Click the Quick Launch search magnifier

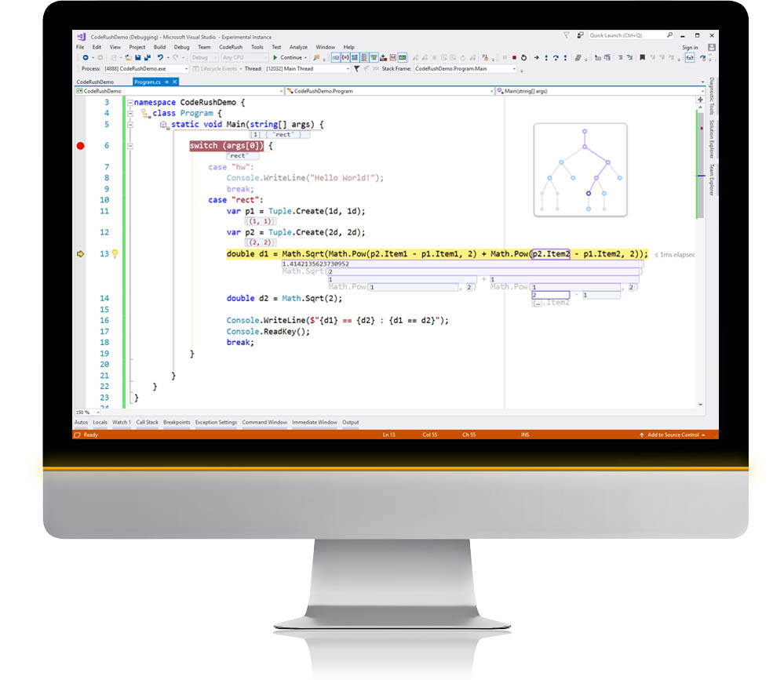click(669, 35)
